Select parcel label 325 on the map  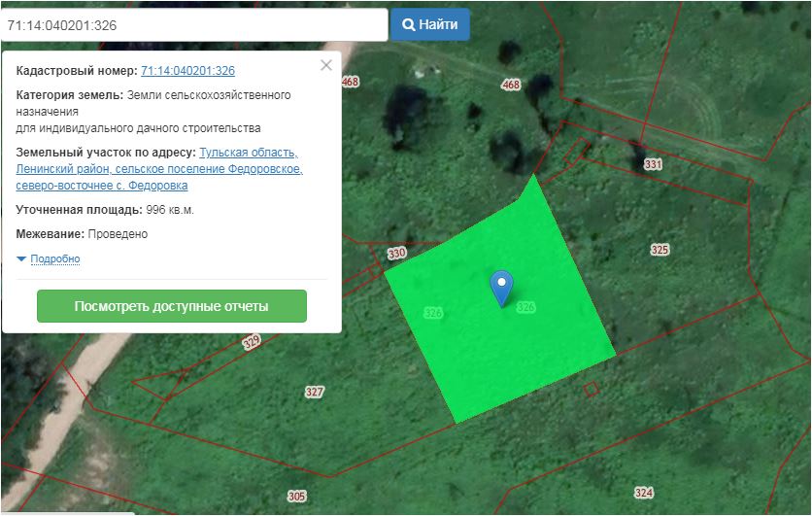[660, 250]
